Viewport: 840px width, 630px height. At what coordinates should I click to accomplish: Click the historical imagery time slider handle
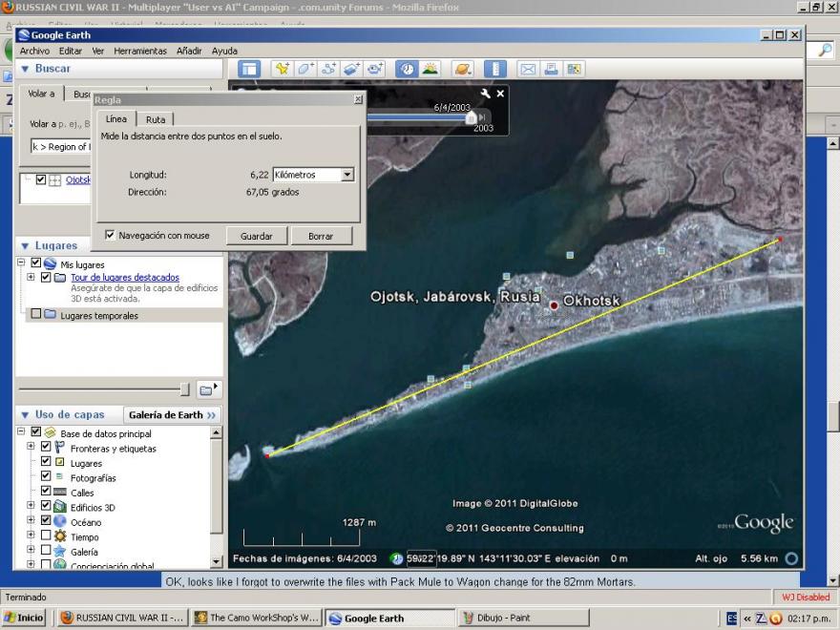pos(470,118)
